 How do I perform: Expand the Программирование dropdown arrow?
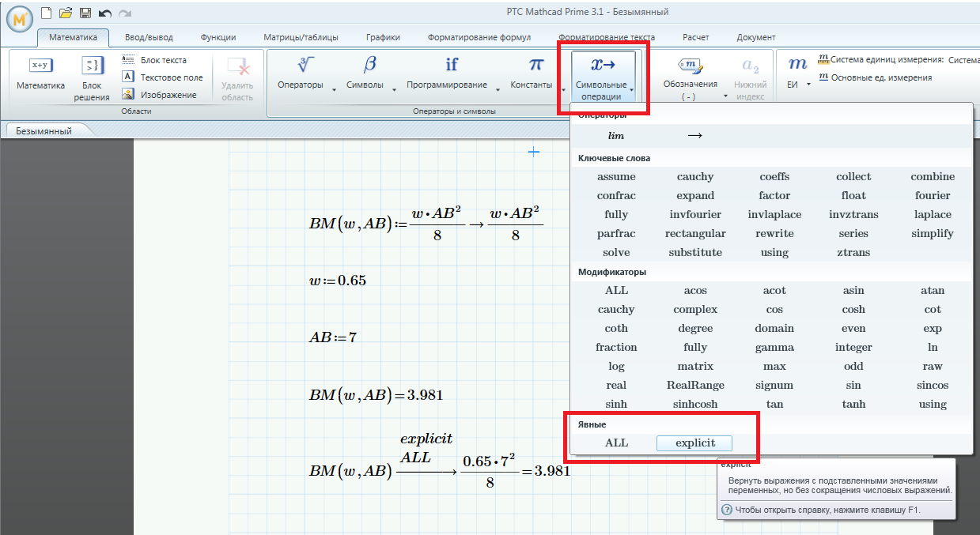tap(498, 89)
